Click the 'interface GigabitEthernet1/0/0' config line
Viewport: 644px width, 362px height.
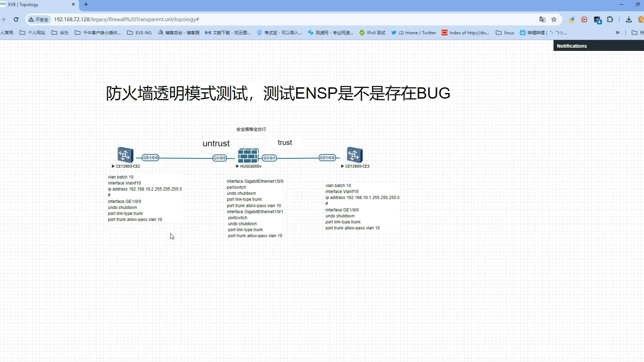255,181
